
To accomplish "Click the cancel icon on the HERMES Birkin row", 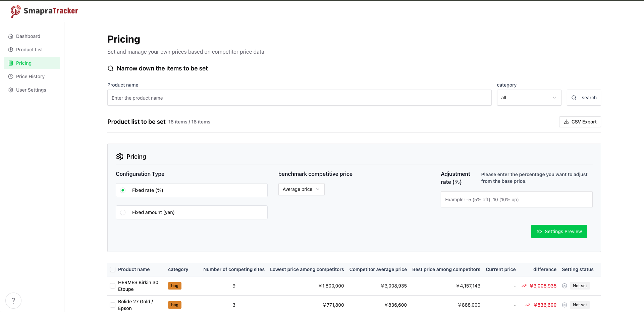I will [x=565, y=285].
